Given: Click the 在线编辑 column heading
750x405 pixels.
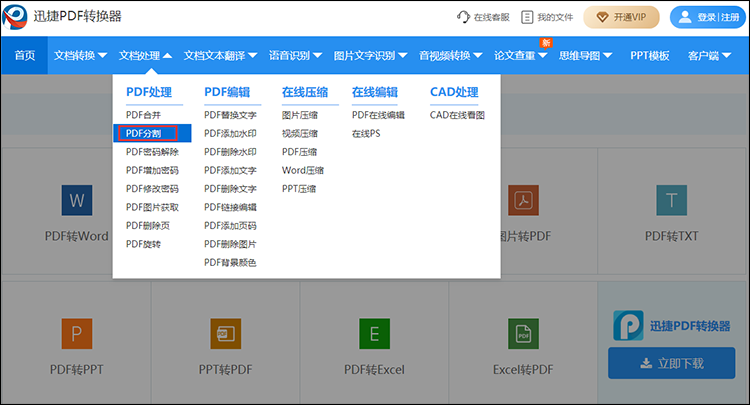Looking at the screenshot, I should [375, 92].
